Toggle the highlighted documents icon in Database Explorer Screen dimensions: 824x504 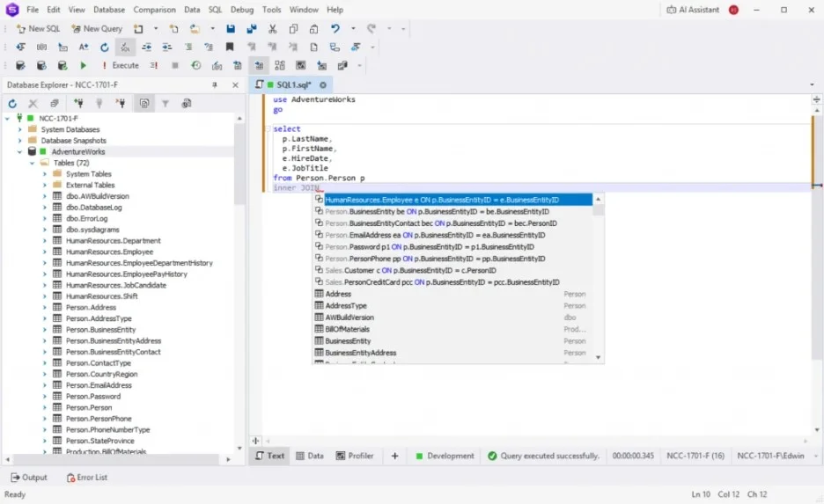[144, 104]
